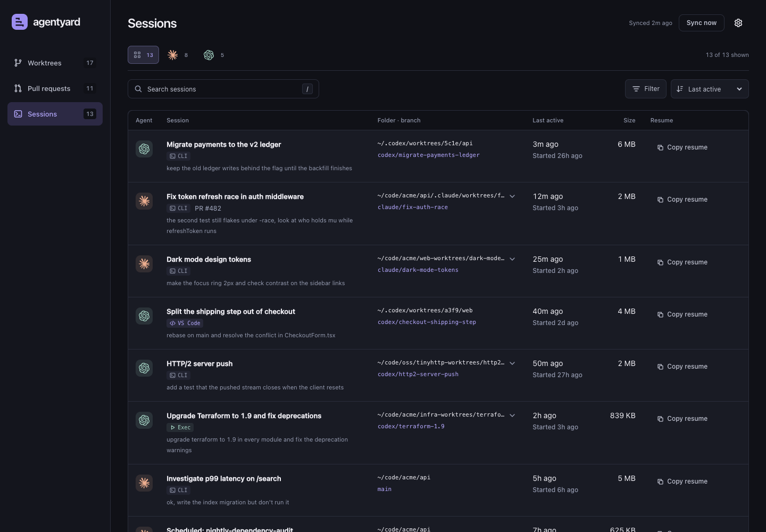This screenshot has width=766, height=532.
Task: Click the Codex agent icon for Split the shipping step
Action: point(144,316)
